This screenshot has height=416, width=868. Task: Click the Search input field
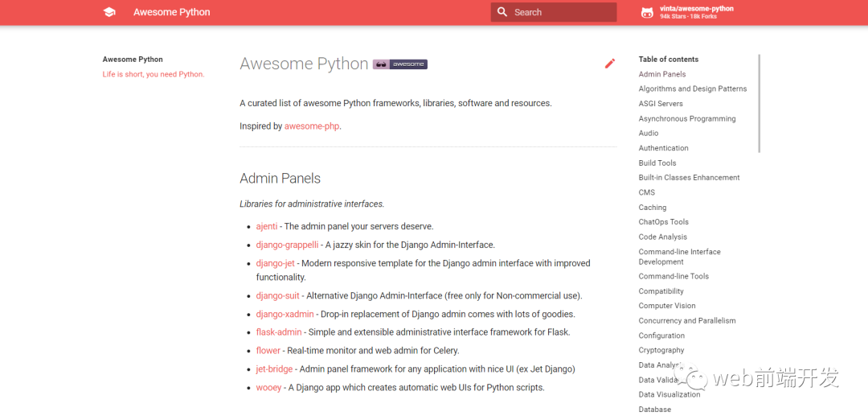(x=554, y=12)
